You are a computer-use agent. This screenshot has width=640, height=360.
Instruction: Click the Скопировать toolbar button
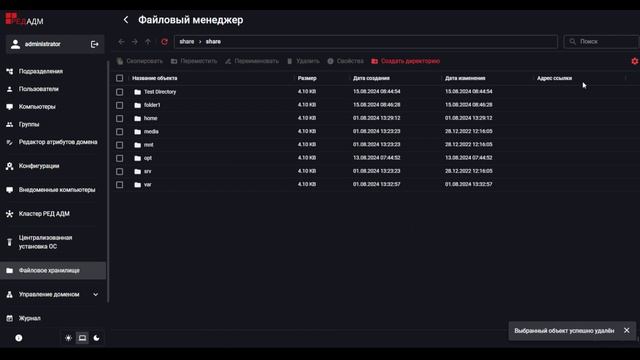point(140,61)
